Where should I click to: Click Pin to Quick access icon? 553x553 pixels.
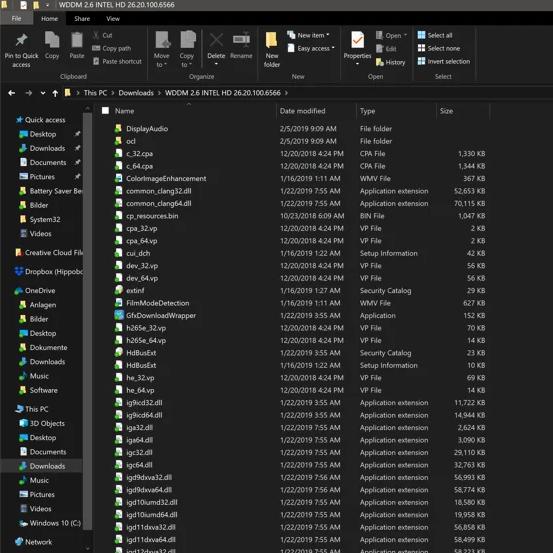coord(21,41)
